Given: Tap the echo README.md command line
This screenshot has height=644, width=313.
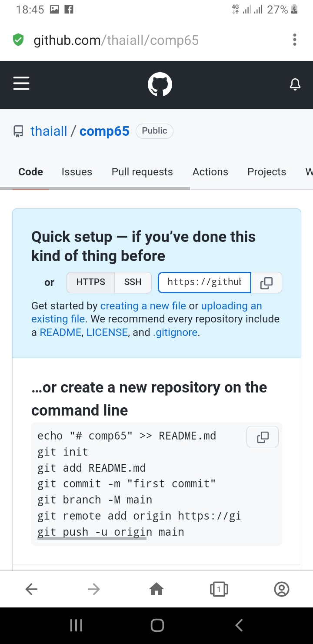Looking at the screenshot, I should (x=127, y=436).
